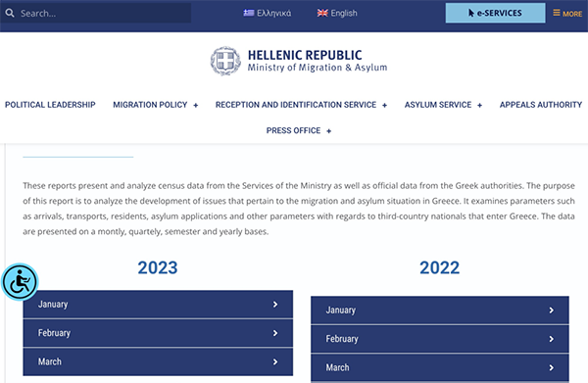Click the reports description paragraph
588x383 pixels.
click(x=299, y=209)
